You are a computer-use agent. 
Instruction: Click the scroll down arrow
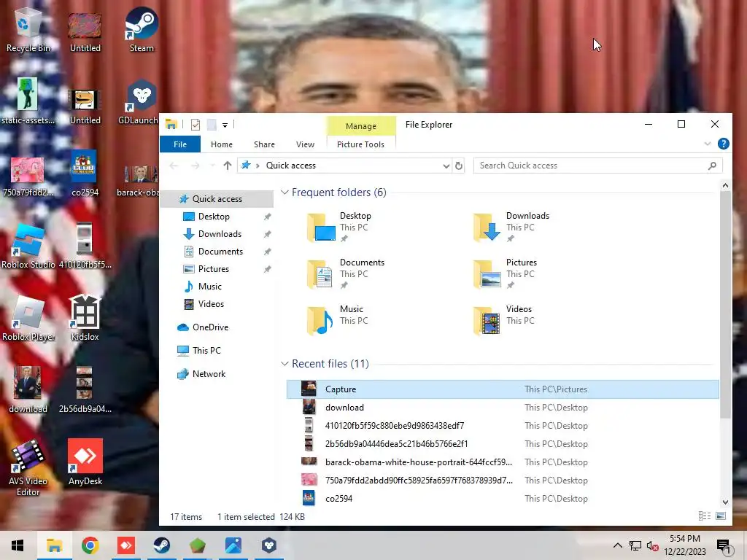[x=725, y=502]
